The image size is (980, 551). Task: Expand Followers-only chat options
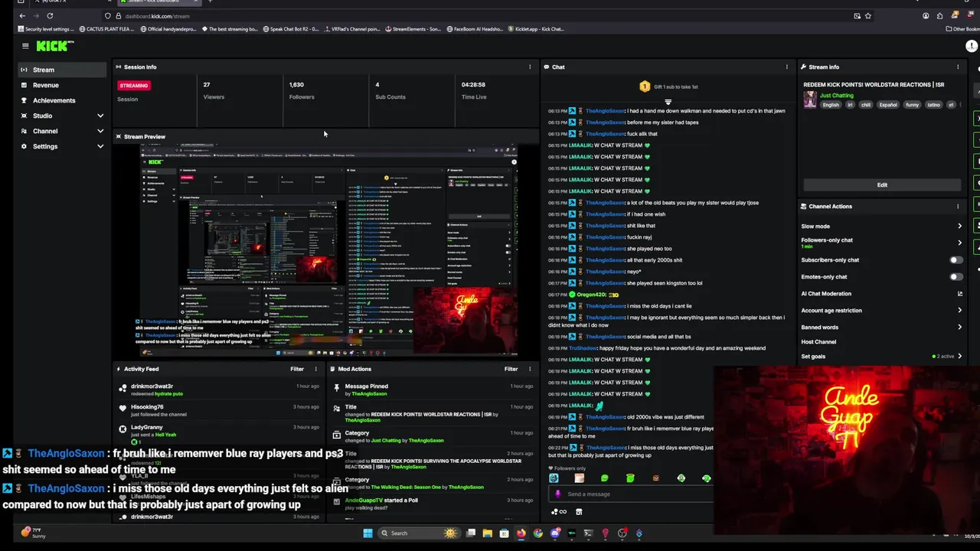(x=959, y=243)
